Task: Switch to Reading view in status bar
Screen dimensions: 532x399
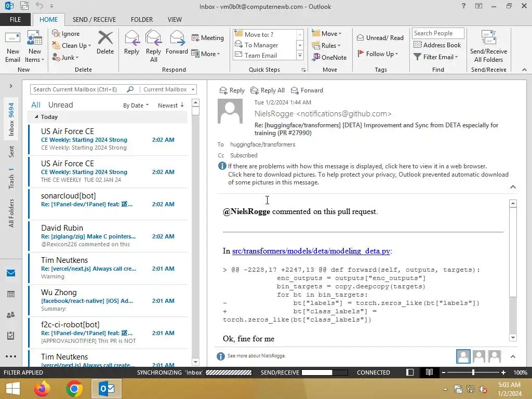Action: [429, 372]
